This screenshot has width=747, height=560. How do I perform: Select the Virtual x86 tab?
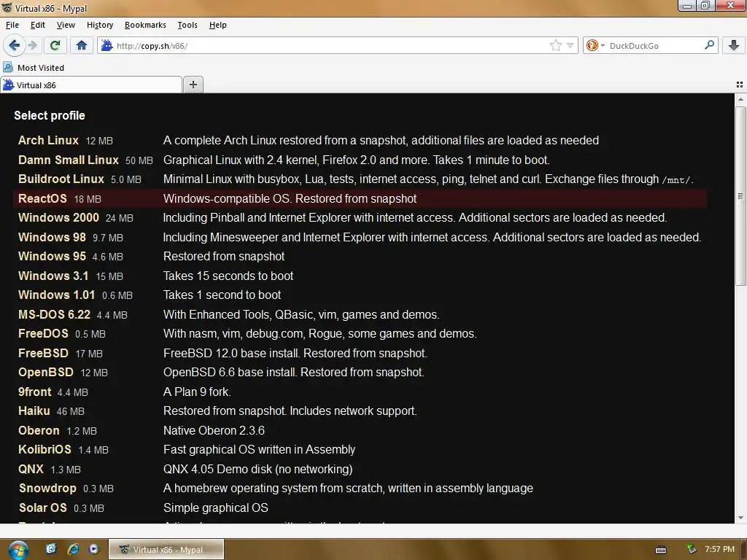pos(91,85)
